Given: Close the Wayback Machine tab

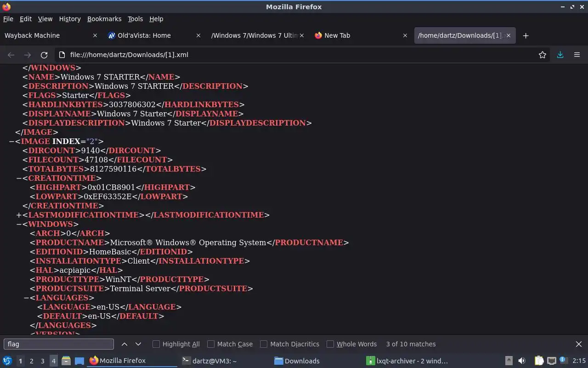Looking at the screenshot, I should click(95, 35).
